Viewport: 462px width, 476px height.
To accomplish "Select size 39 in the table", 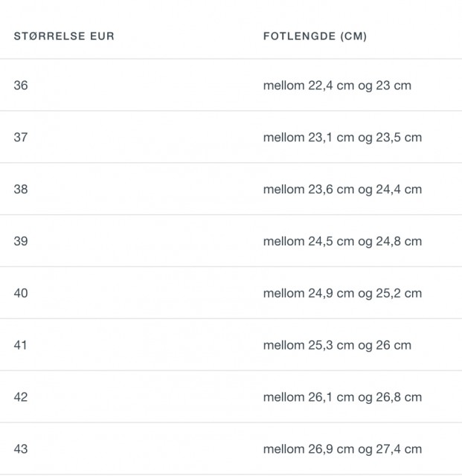I will point(21,241).
